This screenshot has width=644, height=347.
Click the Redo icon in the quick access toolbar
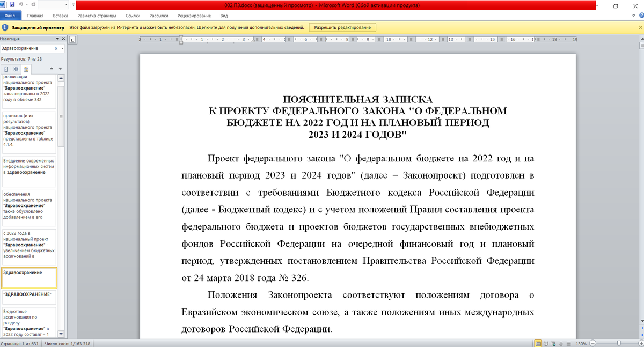pos(34,5)
